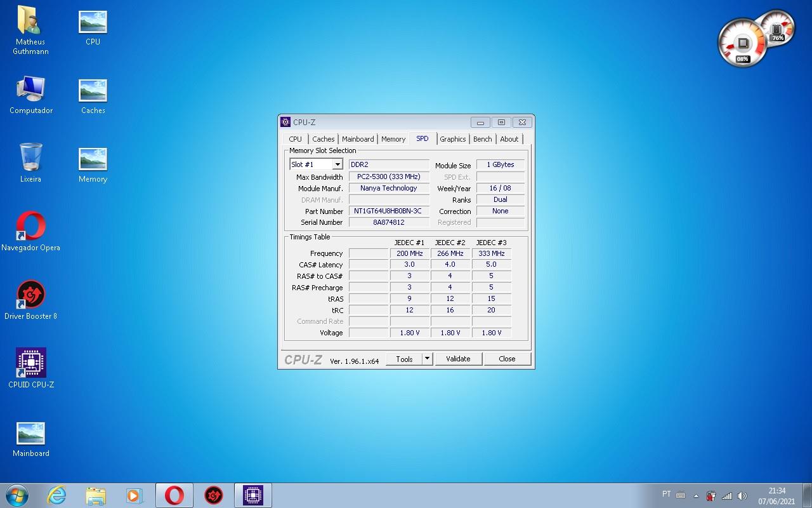Launch the CPUID CPU-Z desktop shortcut
Viewport: 812px width, 508px height.
(x=30, y=369)
